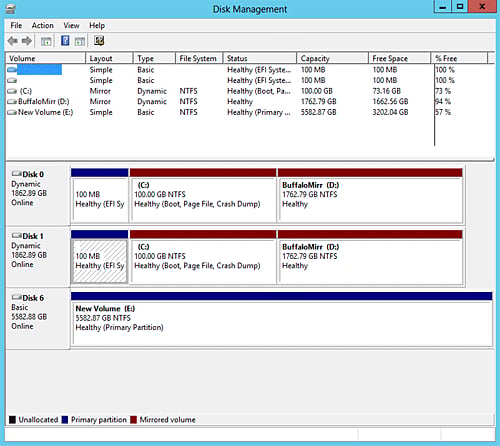Sort by the File System column header

point(199,58)
